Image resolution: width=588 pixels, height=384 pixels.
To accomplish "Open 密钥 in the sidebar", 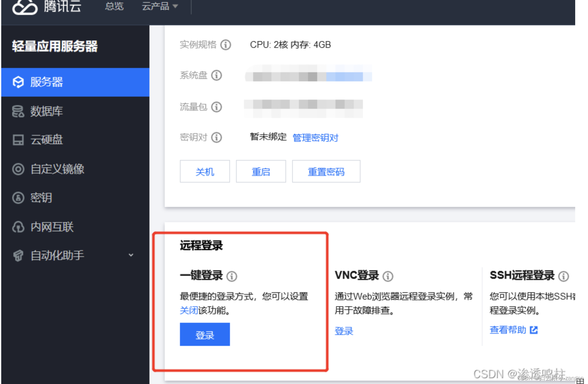I will pyautogui.click(x=75, y=198).
